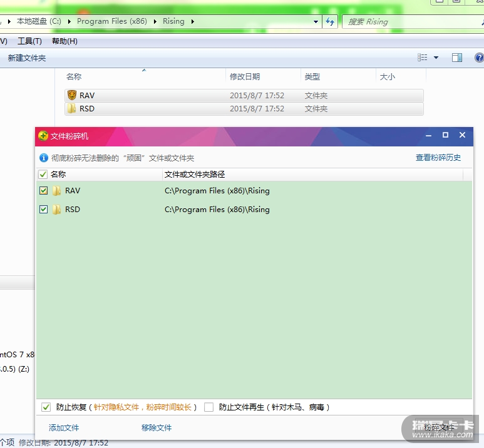Image resolution: width=484 pixels, height=448 pixels.
Task: Click Program Files (x86) in breadcrumb
Action: (x=111, y=21)
